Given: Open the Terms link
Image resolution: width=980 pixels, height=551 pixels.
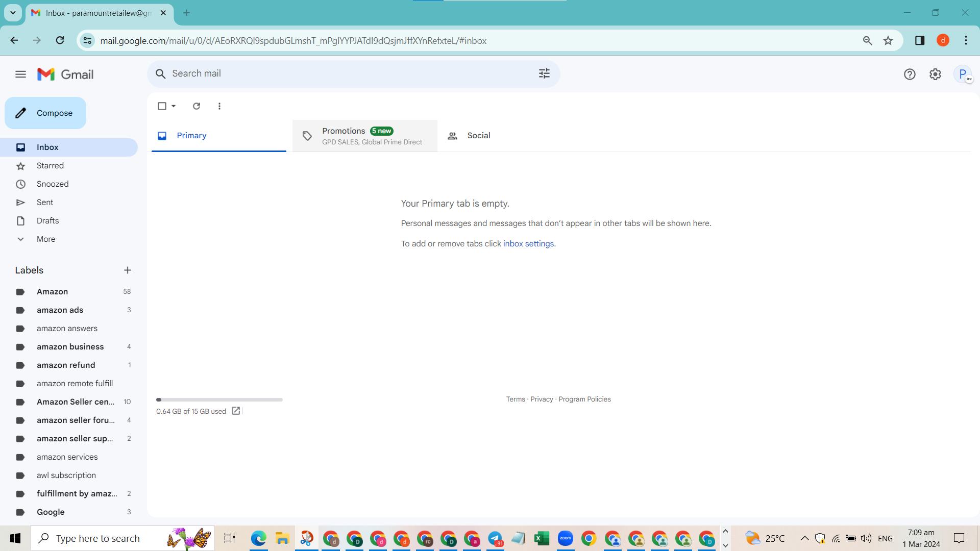Looking at the screenshot, I should click(516, 399).
